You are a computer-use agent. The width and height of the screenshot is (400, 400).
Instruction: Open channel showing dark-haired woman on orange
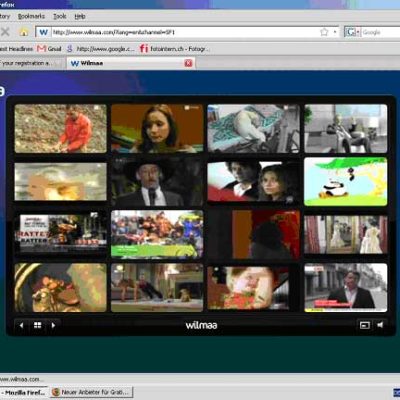pos(157,128)
